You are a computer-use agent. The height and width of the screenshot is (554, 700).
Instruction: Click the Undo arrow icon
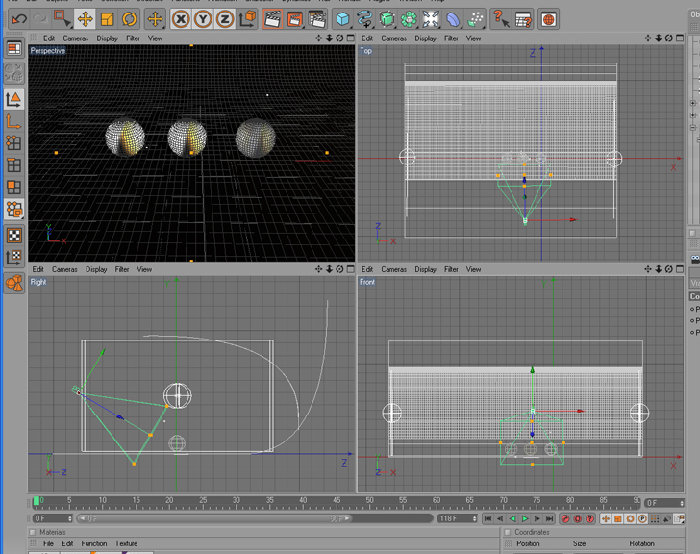click(x=19, y=19)
